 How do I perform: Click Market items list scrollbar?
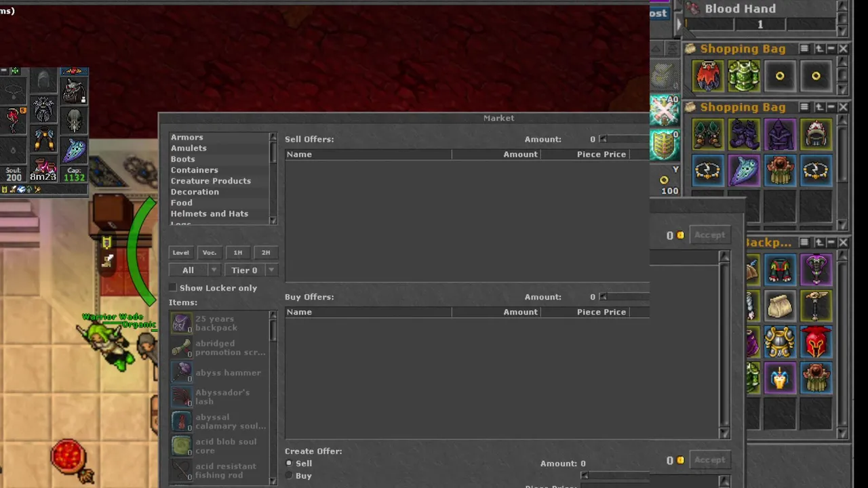[273, 398]
